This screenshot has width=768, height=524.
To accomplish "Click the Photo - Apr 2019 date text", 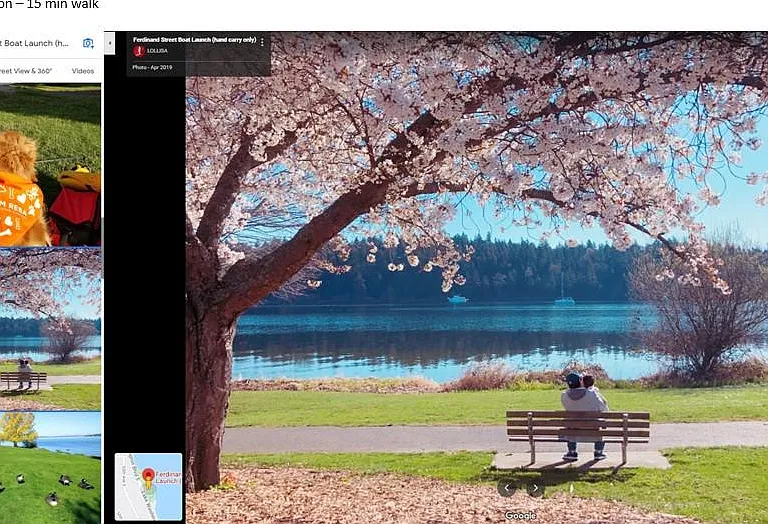I will 152,67.
